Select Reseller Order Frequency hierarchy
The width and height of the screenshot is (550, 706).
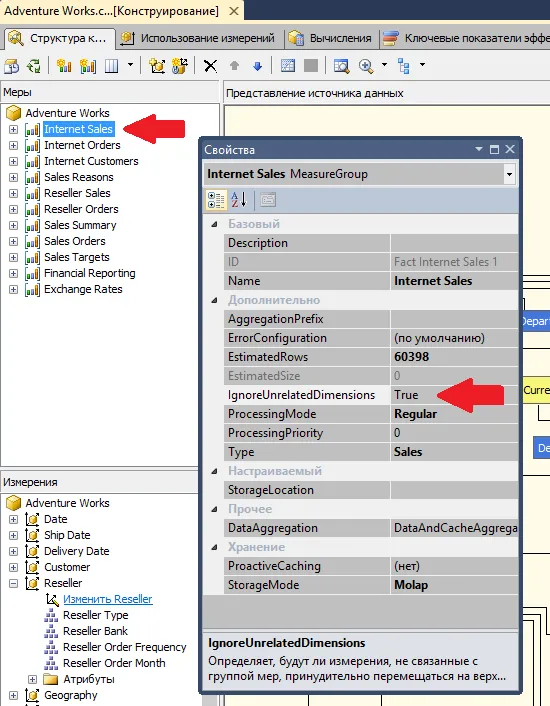click(124, 647)
